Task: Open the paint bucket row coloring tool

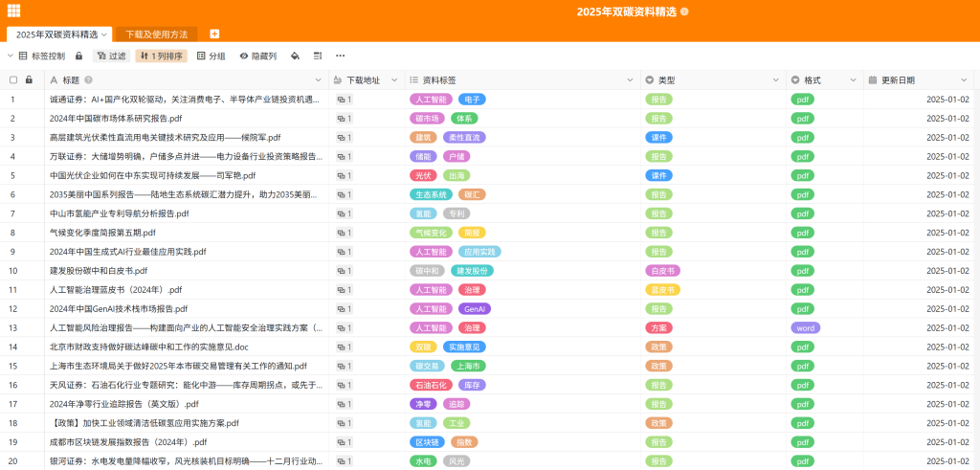Action: (x=296, y=56)
